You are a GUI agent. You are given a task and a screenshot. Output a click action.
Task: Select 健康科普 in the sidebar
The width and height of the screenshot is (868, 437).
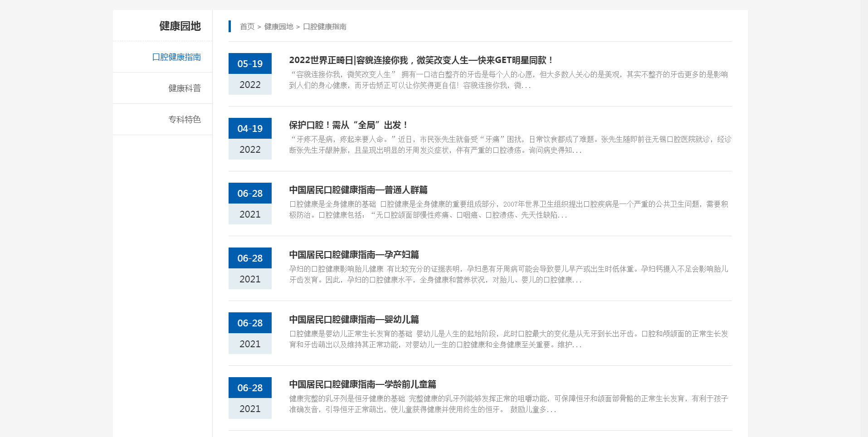pos(184,88)
